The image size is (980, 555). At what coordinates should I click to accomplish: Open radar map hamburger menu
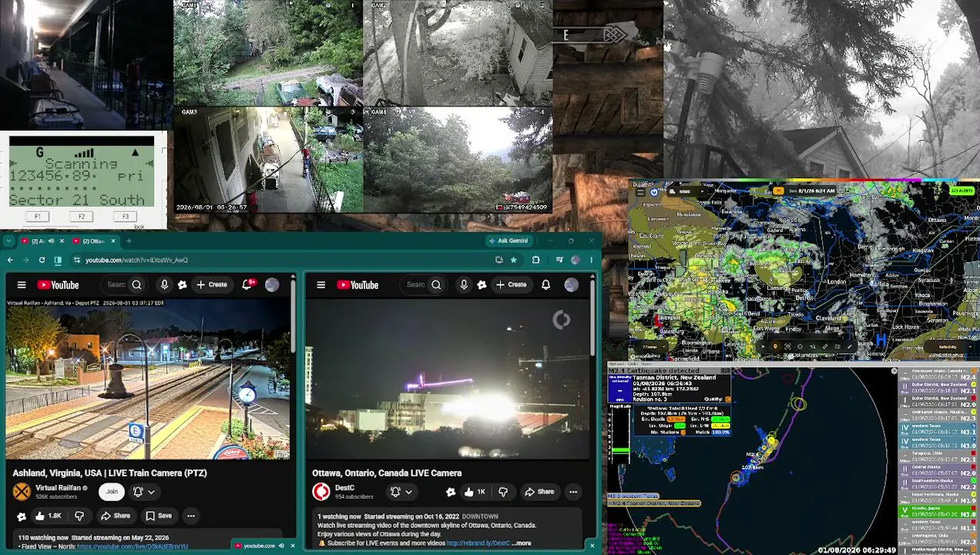pyautogui.click(x=639, y=191)
